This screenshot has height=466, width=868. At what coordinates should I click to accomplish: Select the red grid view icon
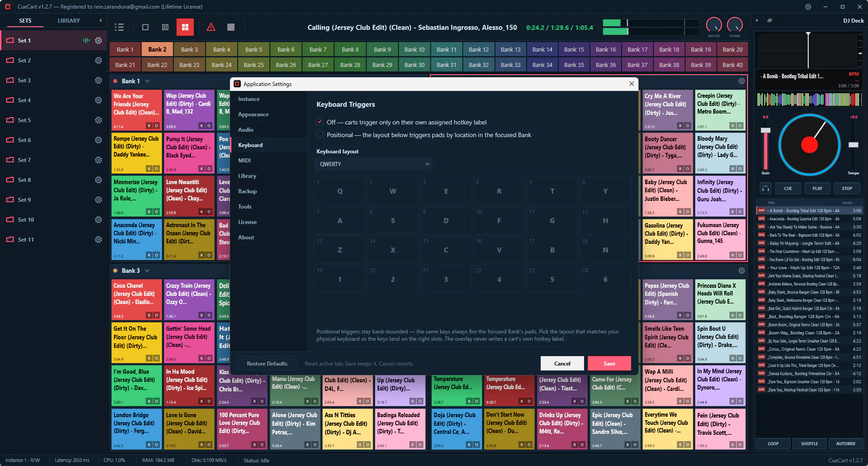point(185,27)
